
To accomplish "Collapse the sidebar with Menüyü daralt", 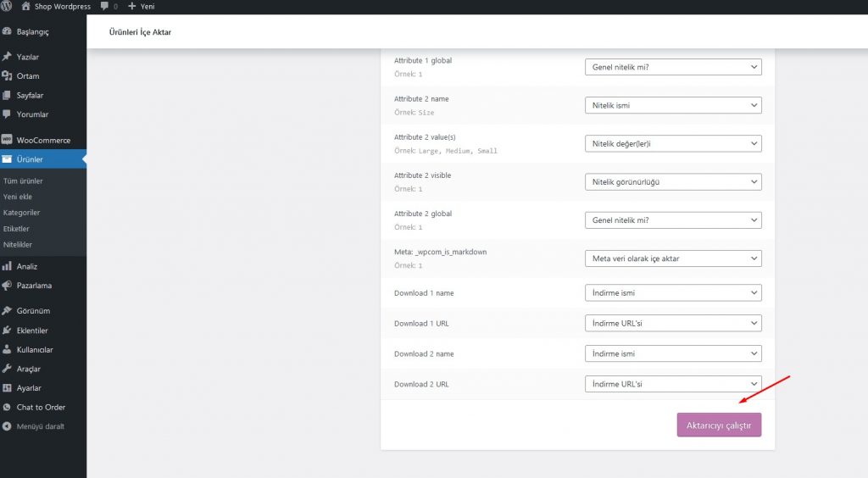I will pyautogui.click(x=40, y=426).
